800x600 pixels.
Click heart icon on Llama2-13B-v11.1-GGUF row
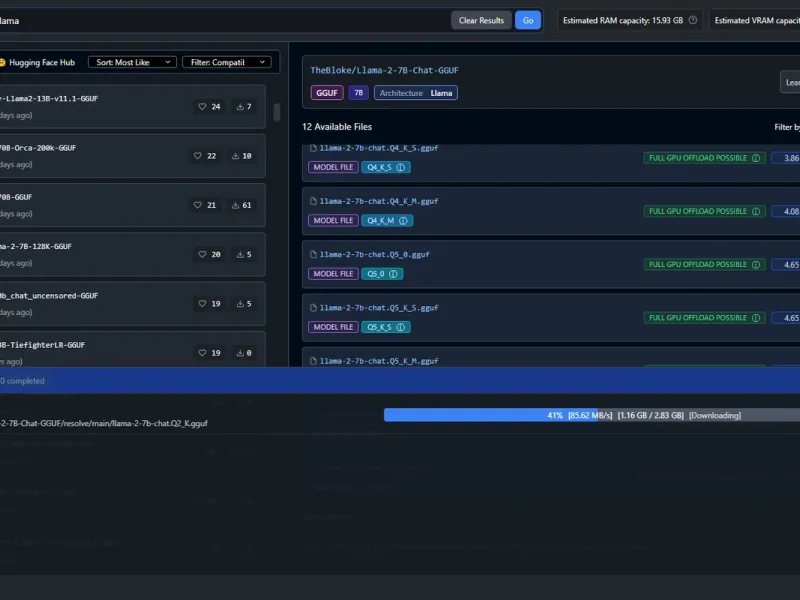coord(202,107)
